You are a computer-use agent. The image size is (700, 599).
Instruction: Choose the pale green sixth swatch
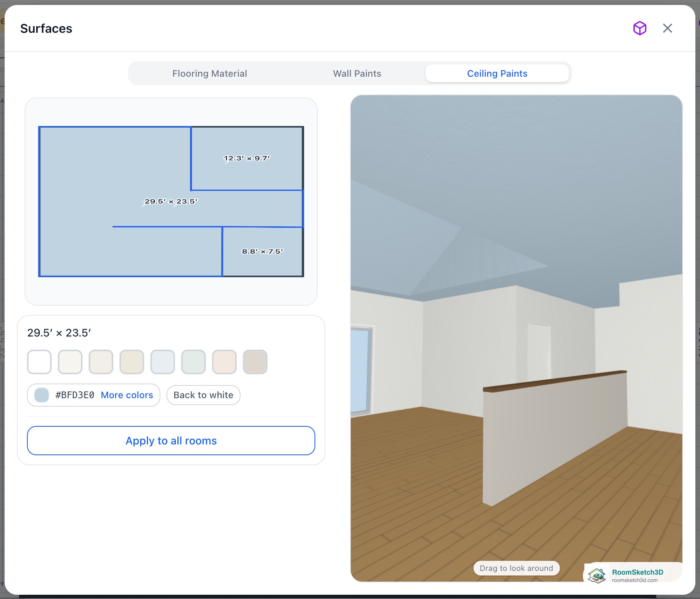pos(194,362)
